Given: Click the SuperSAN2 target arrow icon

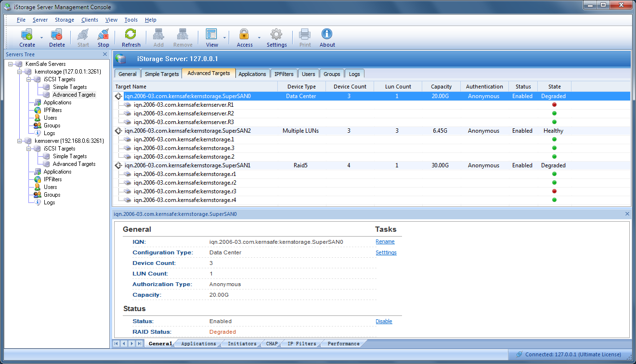Looking at the screenshot, I should [x=119, y=131].
